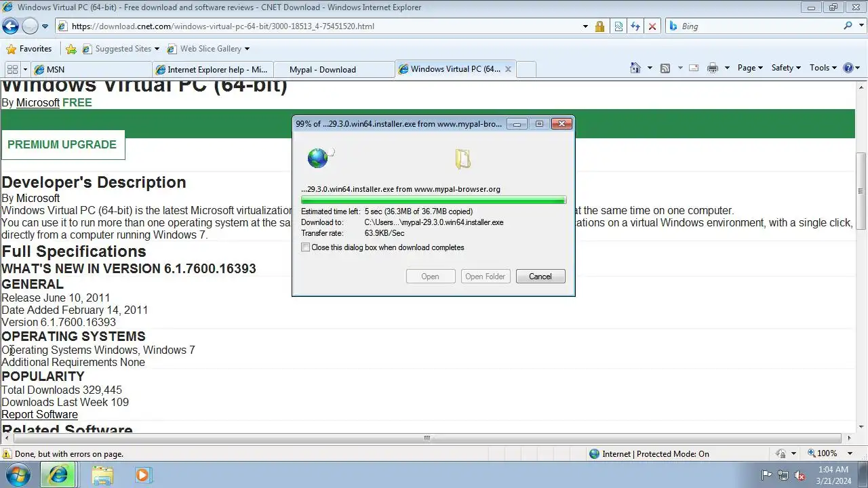The image size is (868, 488).
Task: Click the Home page icon
Action: point(635,68)
